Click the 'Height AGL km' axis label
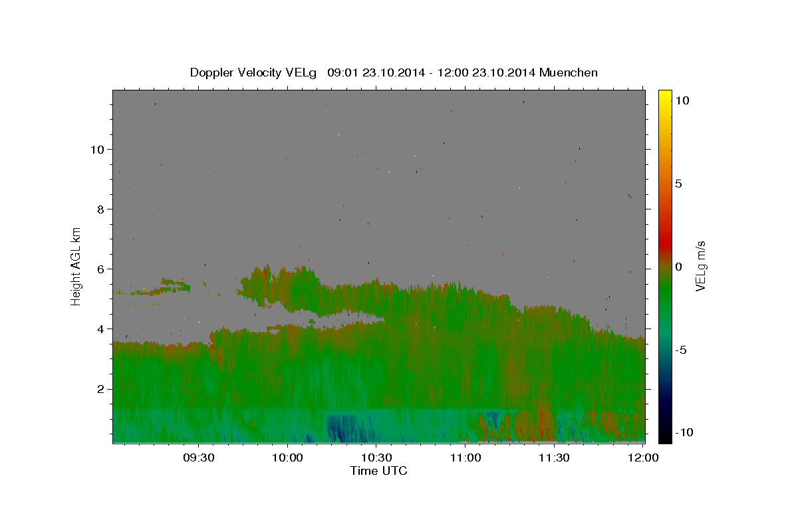Image resolution: width=798 pixels, height=532 pixels. tap(76, 265)
